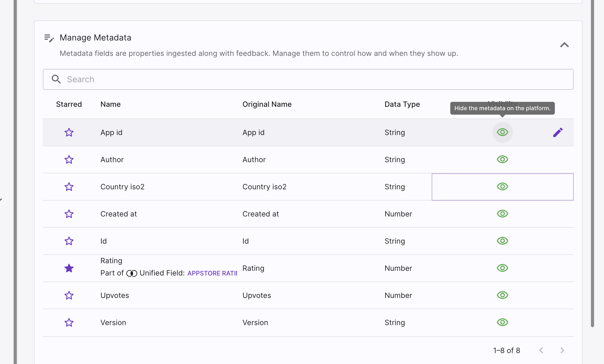Image resolution: width=604 pixels, height=364 pixels.
Task: Hide Upvotes metadata visibility
Action: coord(502,295)
